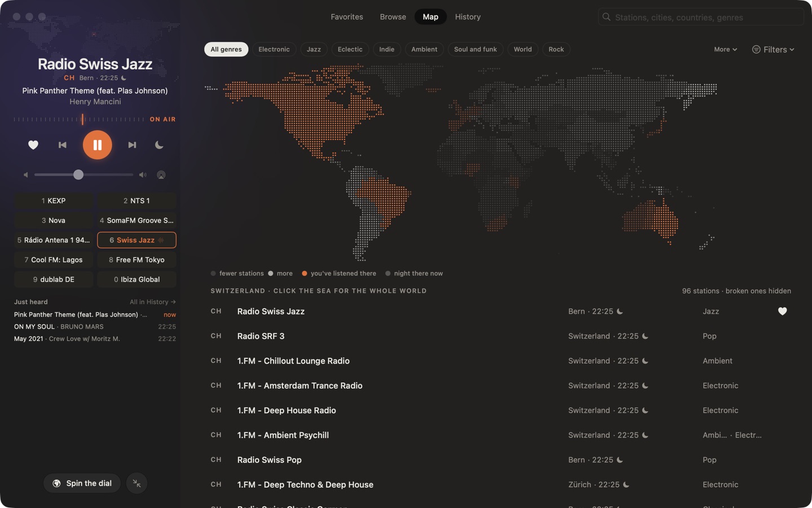Viewport: 812px width, 508px height.
Task: Open the sleep timer moon icon
Action: 159,145
